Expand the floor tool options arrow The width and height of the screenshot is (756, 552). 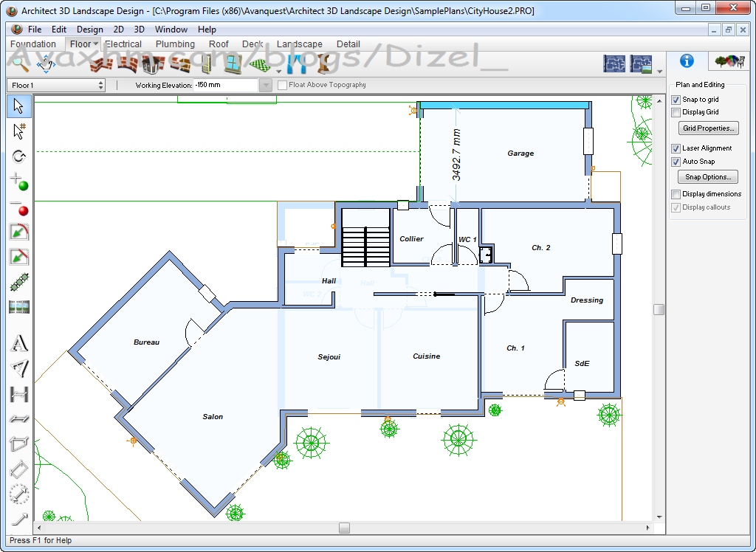pos(278,72)
